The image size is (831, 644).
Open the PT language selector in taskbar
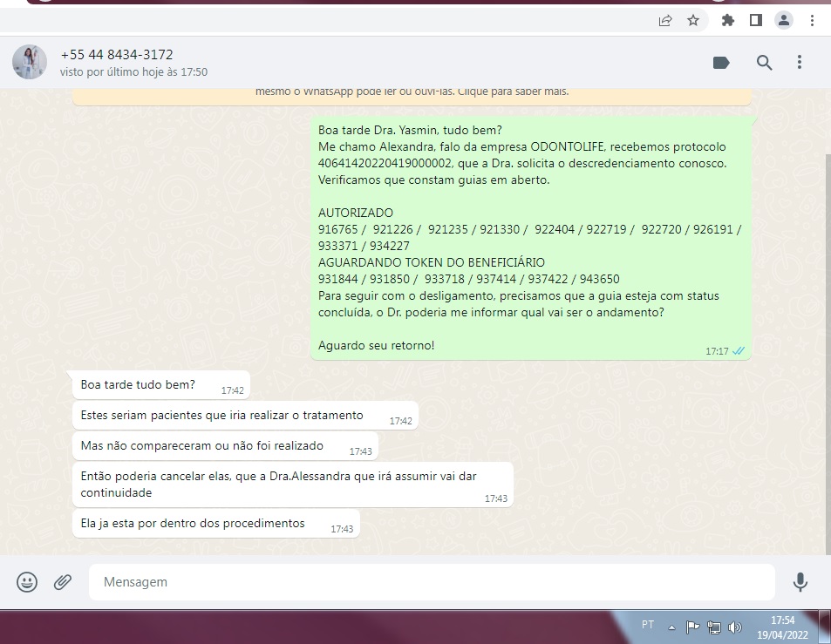pyautogui.click(x=648, y=625)
